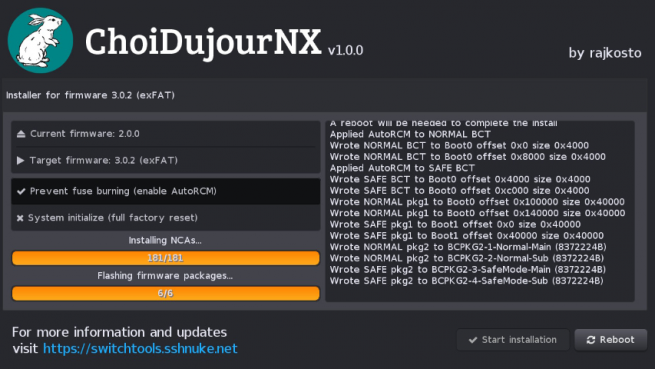
Task: Click the X icon on System initialize
Action: [20, 218]
